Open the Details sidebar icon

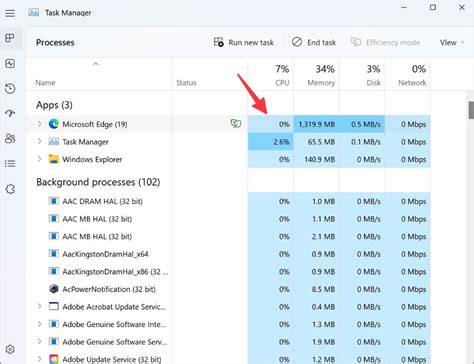10,164
